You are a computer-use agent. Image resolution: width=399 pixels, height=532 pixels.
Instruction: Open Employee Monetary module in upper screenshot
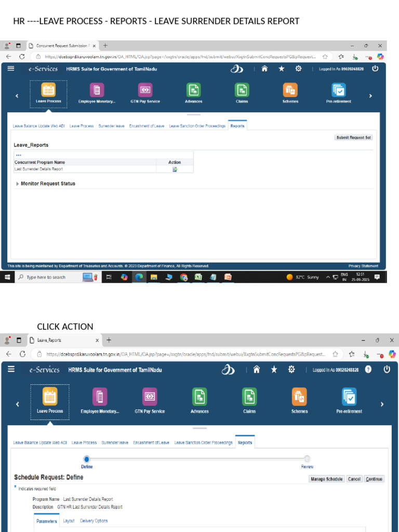click(x=97, y=90)
